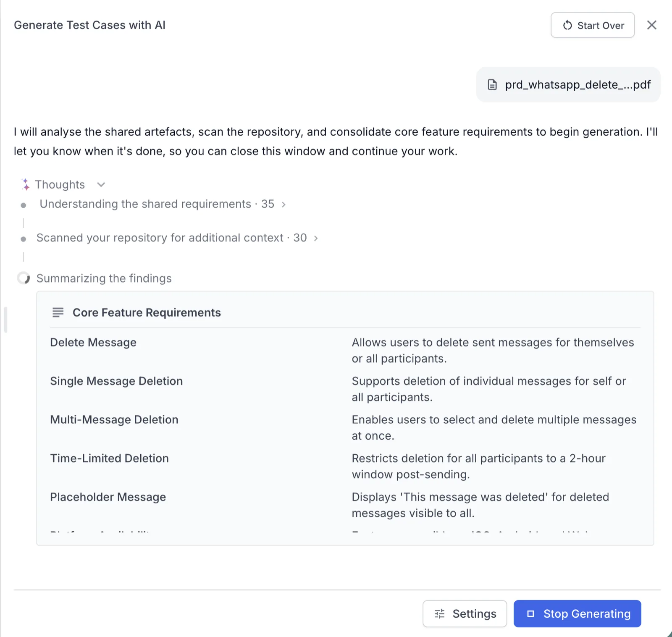Close the Generate Test Cases dialog
This screenshot has width=672, height=637.
(x=651, y=25)
